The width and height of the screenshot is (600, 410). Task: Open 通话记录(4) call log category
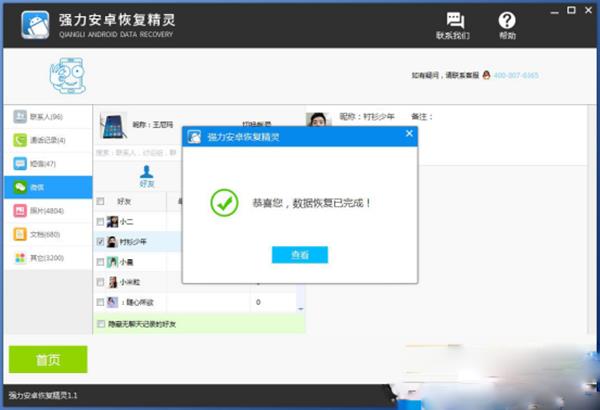(x=46, y=140)
